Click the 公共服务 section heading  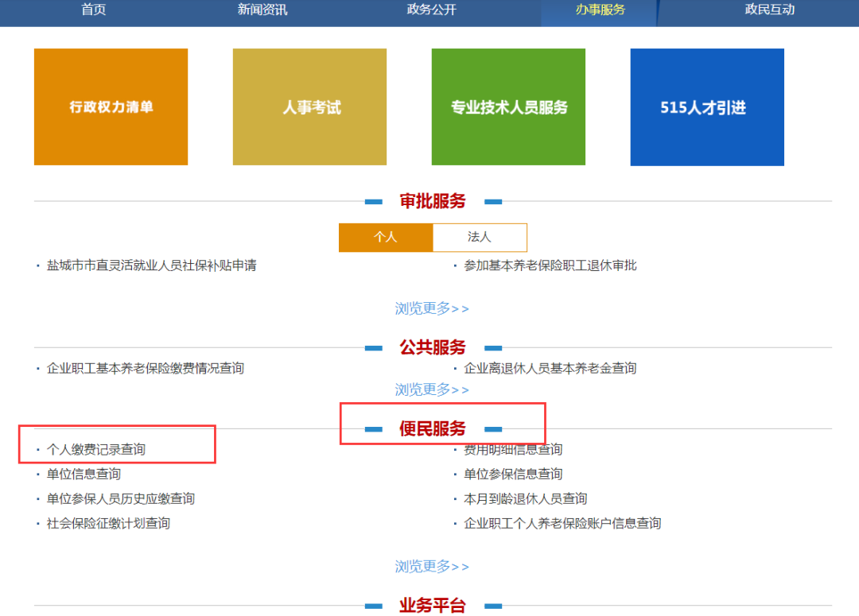point(432,347)
